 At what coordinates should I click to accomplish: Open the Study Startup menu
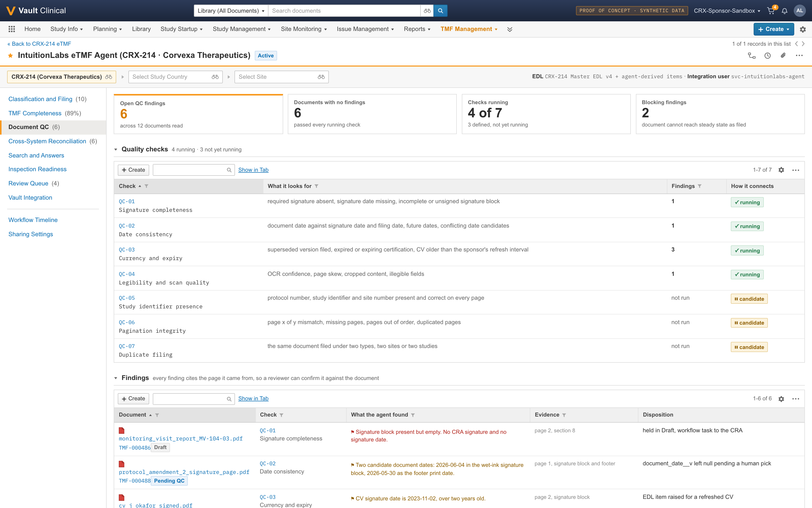(x=181, y=29)
